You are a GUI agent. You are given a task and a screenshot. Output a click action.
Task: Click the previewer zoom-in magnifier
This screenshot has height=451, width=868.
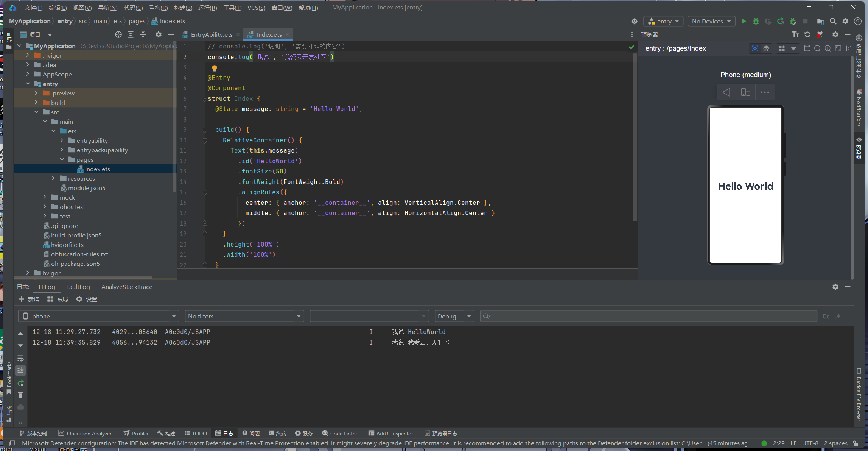(828, 48)
